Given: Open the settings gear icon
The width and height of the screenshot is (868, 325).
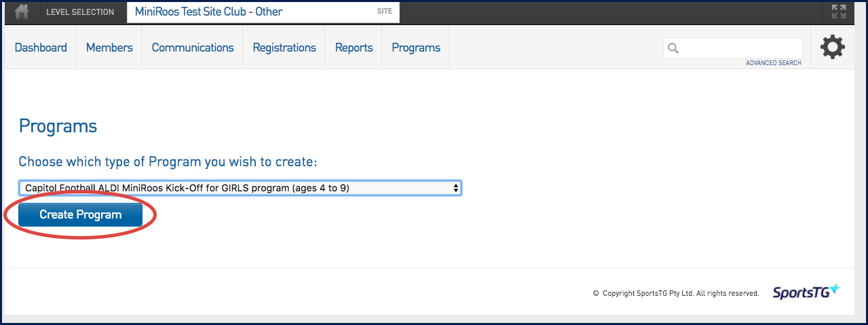Looking at the screenshot, I should click(833, 47).
